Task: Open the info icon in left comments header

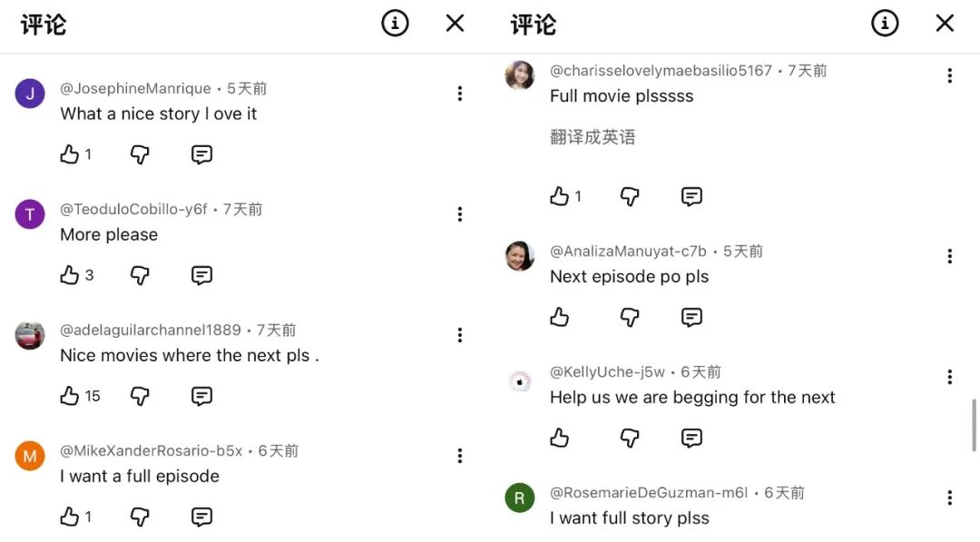Action: pyautogui.click(x=395, y=24)
